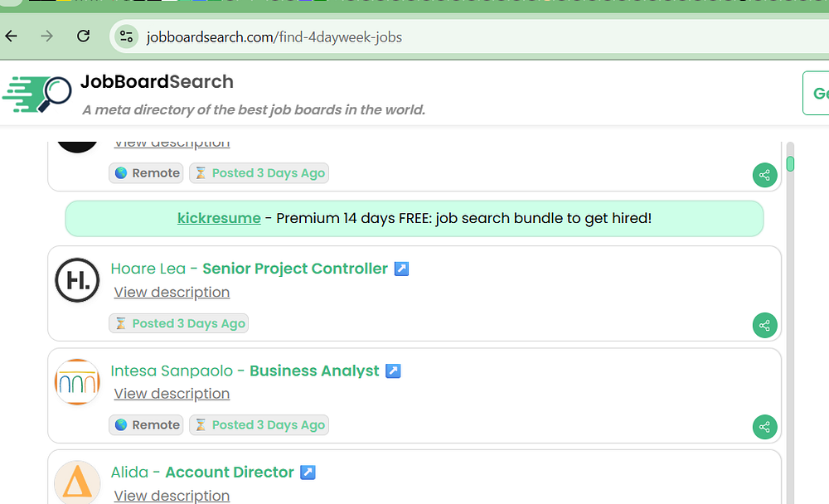Image resolution: width=829 pixels, height=504 pixels.
Task: Click the green-outlined button in the header
Action: point(816,93)
